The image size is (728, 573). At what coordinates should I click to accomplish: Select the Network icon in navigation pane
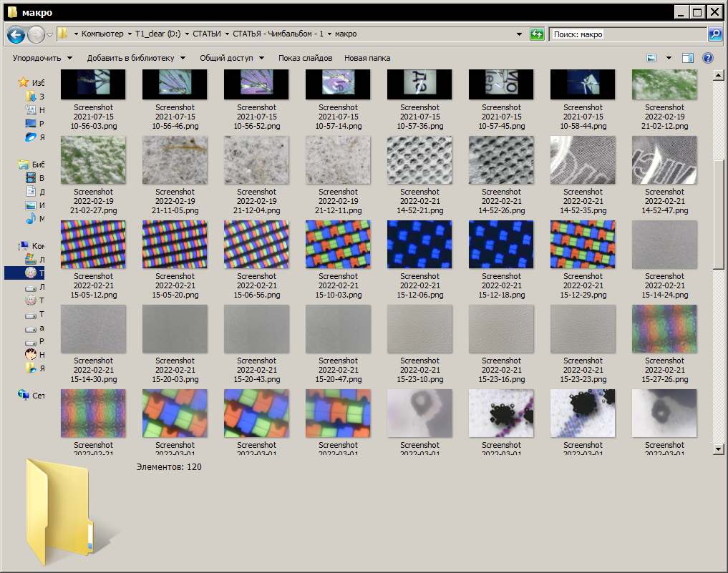point(24,395)
